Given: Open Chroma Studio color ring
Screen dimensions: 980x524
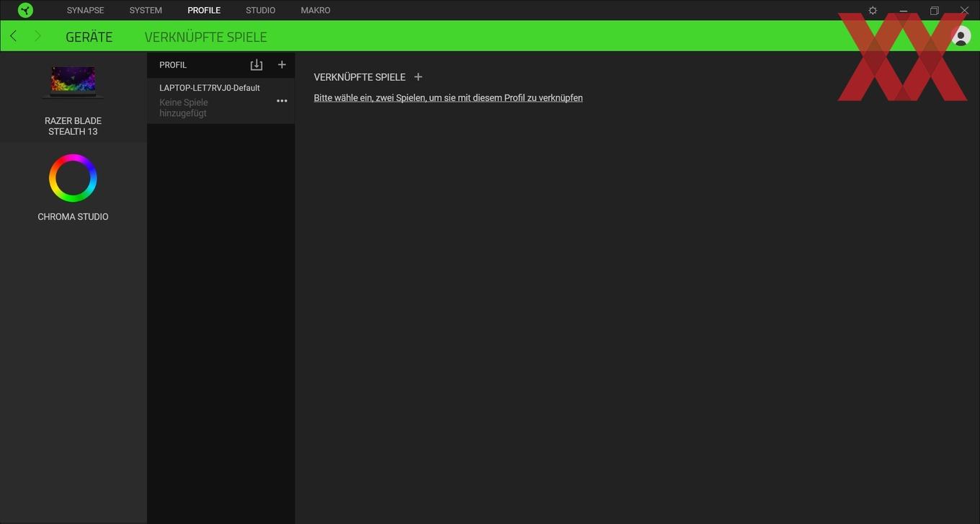Looking at the screenshot, I should click(73, 178).
